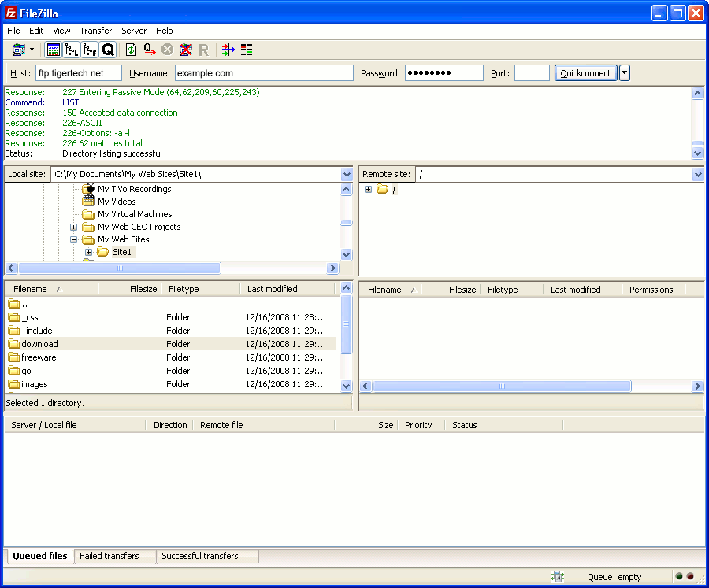Click the _css folder icon

(14, 317)
